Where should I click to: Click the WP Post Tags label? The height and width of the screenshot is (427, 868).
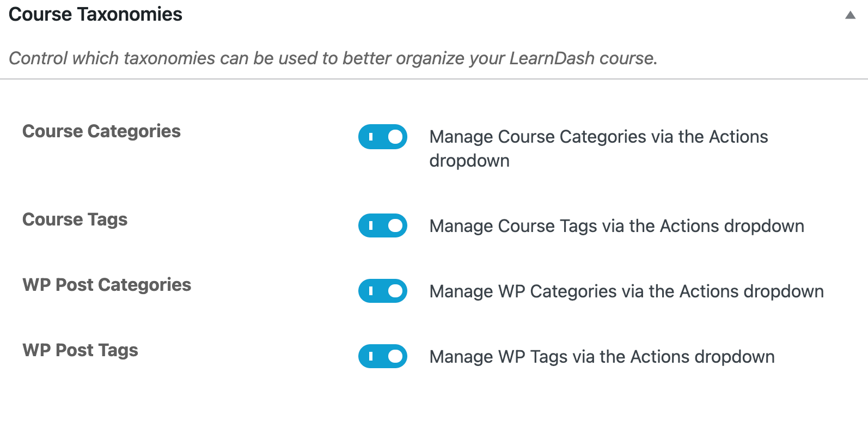coord(80,350)
